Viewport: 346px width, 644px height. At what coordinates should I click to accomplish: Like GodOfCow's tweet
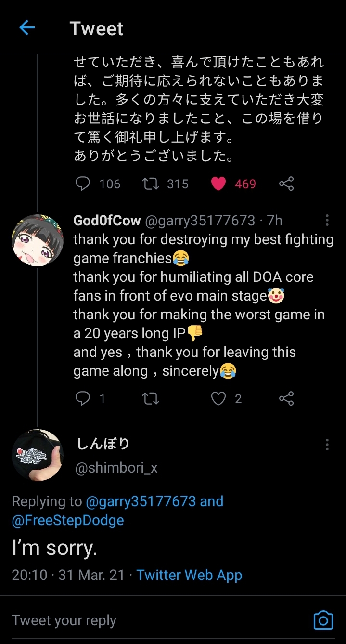point(218,398)
